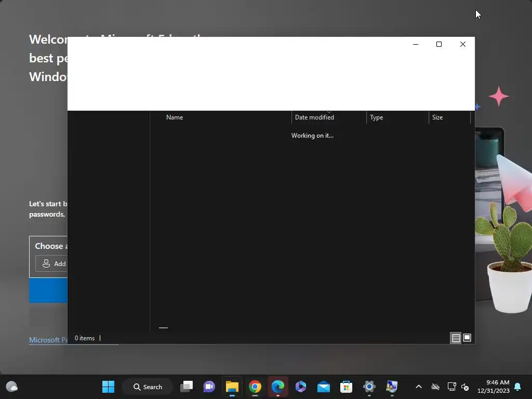Launch Microsoft Store from the taskbar
The image size is (532, 399).
pos(346,387)
